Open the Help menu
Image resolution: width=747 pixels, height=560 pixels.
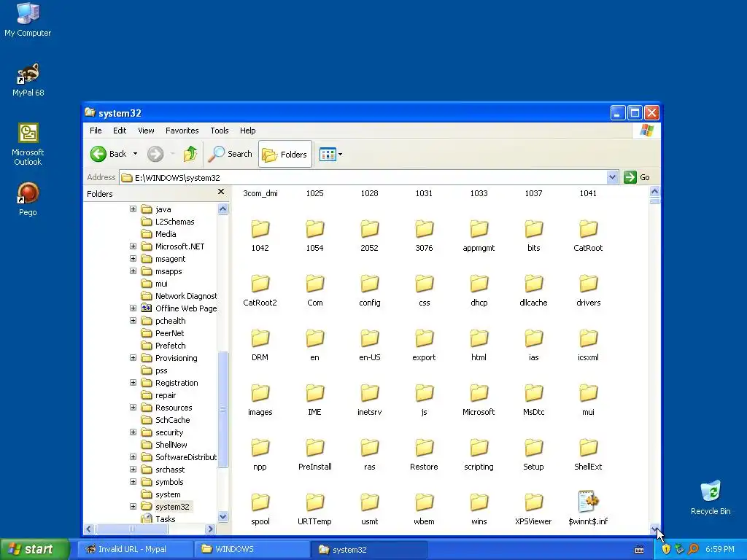[247, 131]
